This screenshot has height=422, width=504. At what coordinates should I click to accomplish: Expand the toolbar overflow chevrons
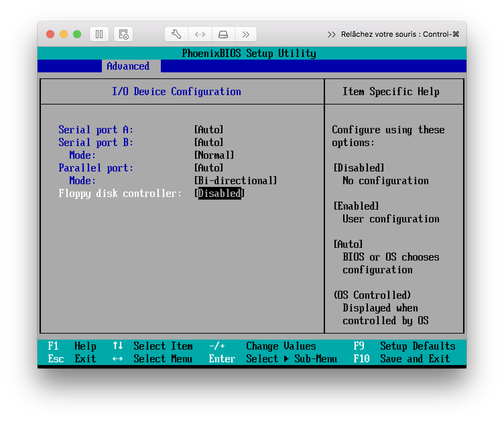(x=246, y=34)
